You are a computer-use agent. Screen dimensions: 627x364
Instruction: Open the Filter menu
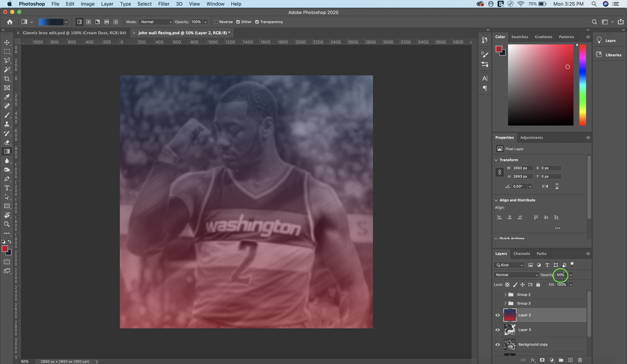pyautogui.click(x=164, y=4)
